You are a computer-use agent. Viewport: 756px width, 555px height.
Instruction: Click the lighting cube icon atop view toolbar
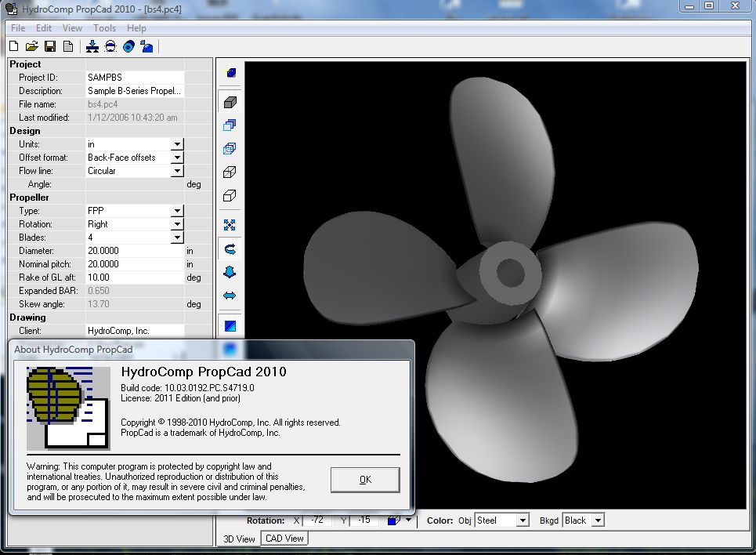230,73
